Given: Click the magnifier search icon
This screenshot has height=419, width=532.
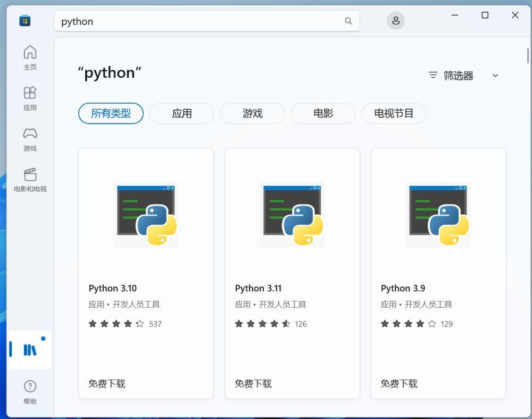Looking at the screenshot, I should (348, 21).
